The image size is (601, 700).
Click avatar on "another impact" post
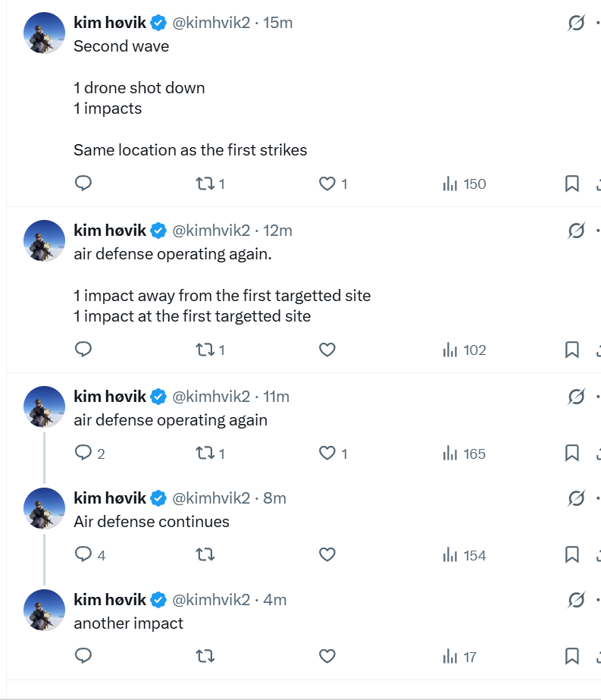coord(45,610)
